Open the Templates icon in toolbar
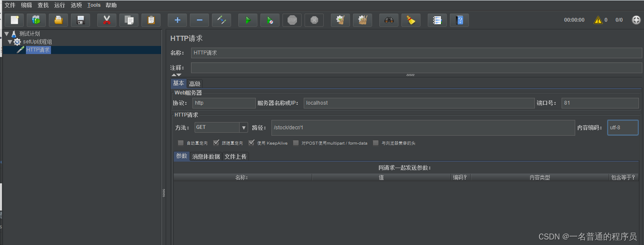The image size is (644, 245). (x=37, y=20)
